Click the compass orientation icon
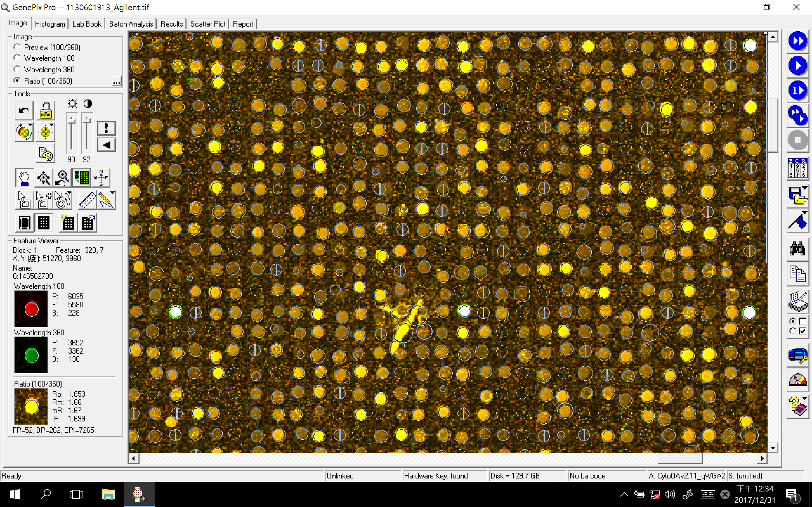The height and width of the screenshot is (507, 812). tap(101, 177)
